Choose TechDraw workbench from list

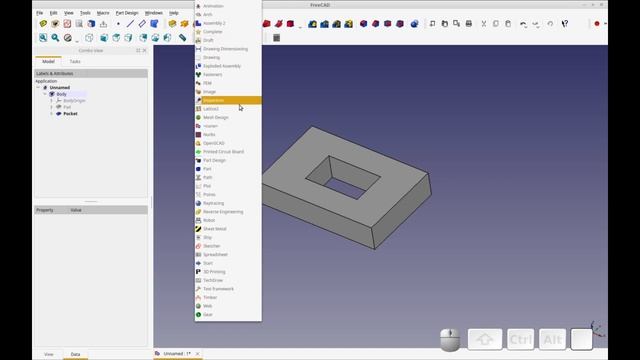(x=228, y=280)
